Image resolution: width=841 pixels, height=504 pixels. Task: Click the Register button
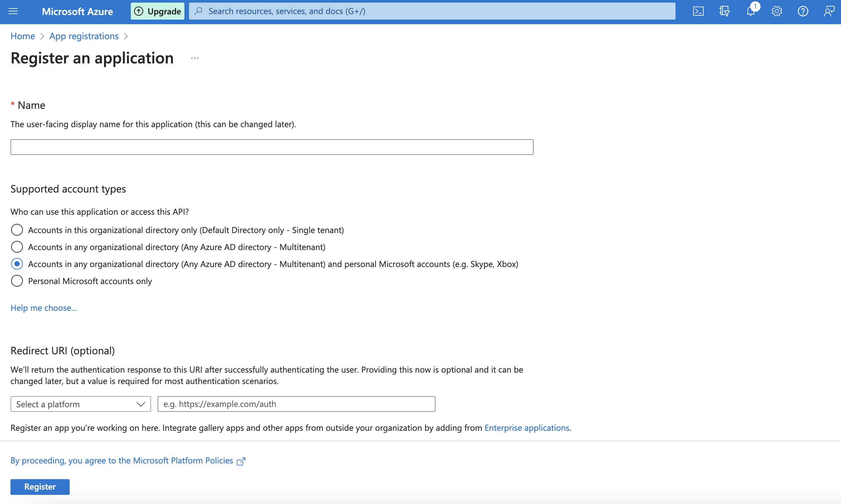40,487
